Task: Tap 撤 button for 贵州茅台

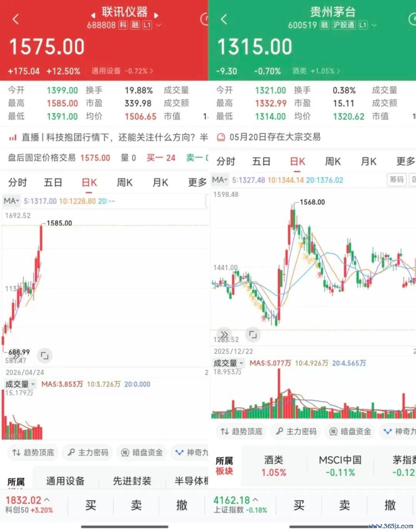Action: [390, 505]
